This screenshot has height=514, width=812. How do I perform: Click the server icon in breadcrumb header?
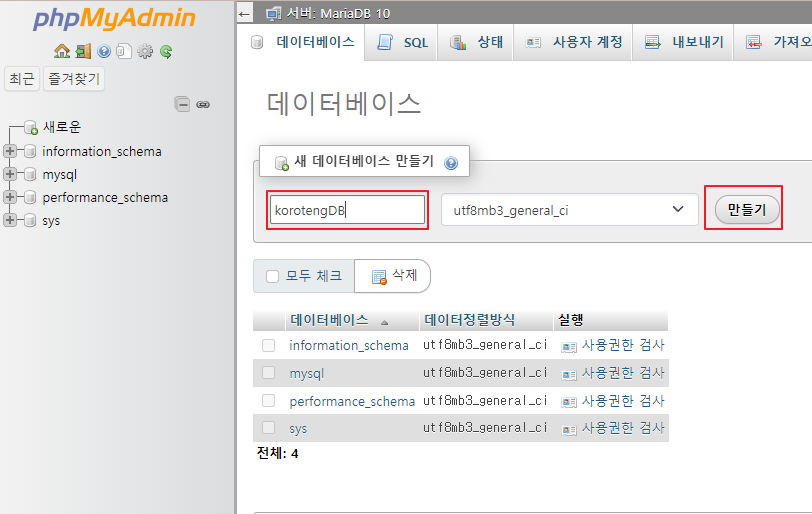273,13
